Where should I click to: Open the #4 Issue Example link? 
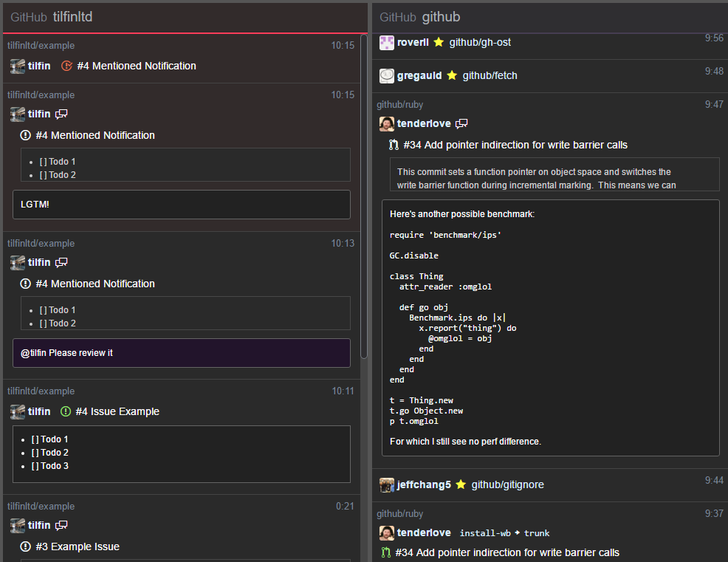pos(117,411)
